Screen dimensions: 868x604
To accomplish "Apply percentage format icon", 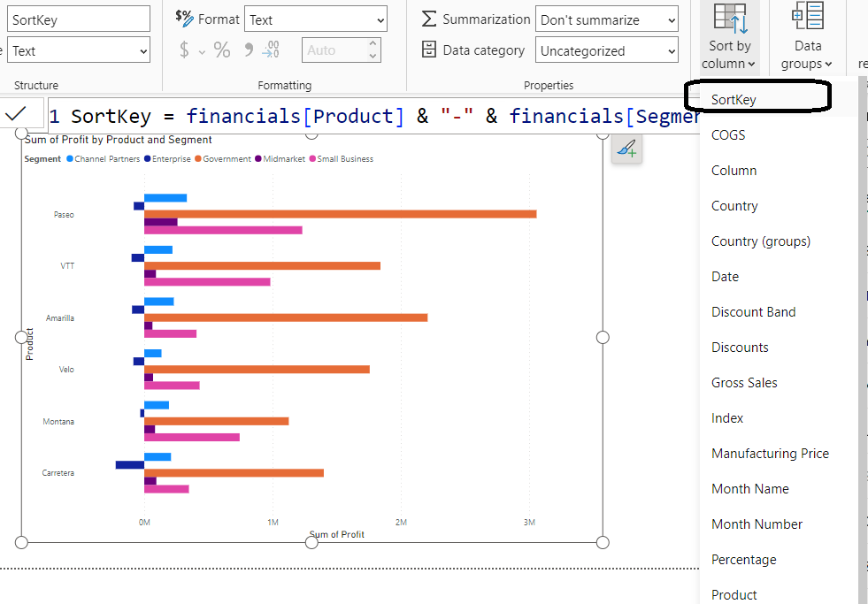I will click(222, 50).
